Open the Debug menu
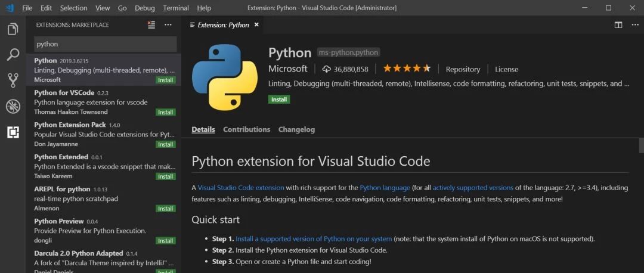The width and height of the screenshot is (644, 273). pyautogui.click(x=145, y=8)
